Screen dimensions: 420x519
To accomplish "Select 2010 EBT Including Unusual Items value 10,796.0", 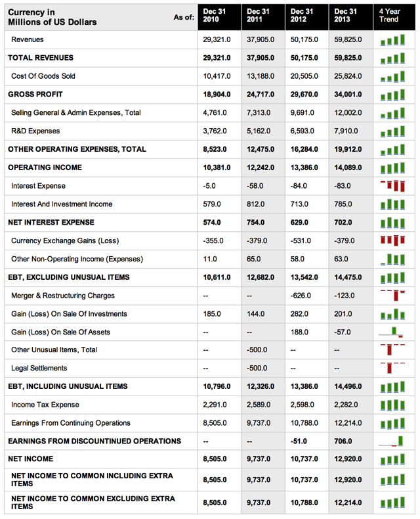I will click(217, 386).
